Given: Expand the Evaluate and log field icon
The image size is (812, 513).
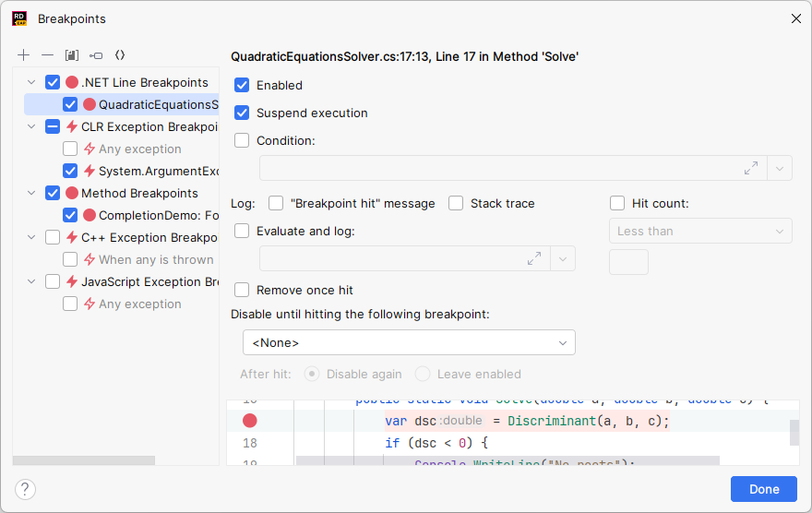Looking at the screenshot, I should tap(534, 258).
